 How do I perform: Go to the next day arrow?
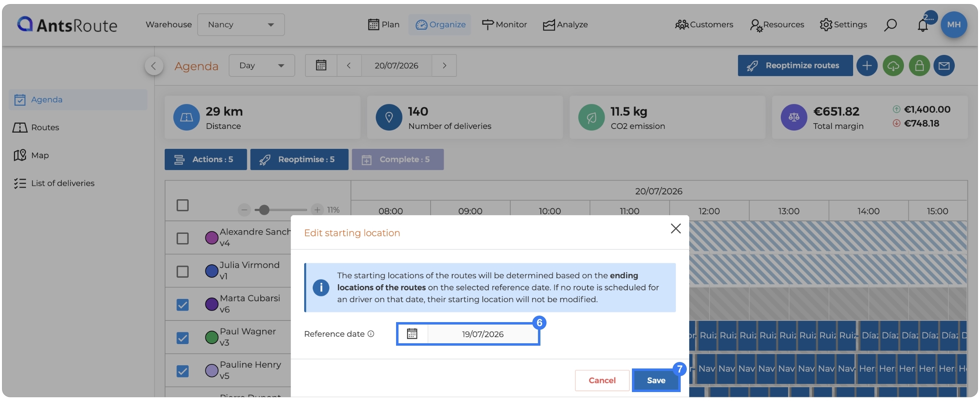point(444,65)
